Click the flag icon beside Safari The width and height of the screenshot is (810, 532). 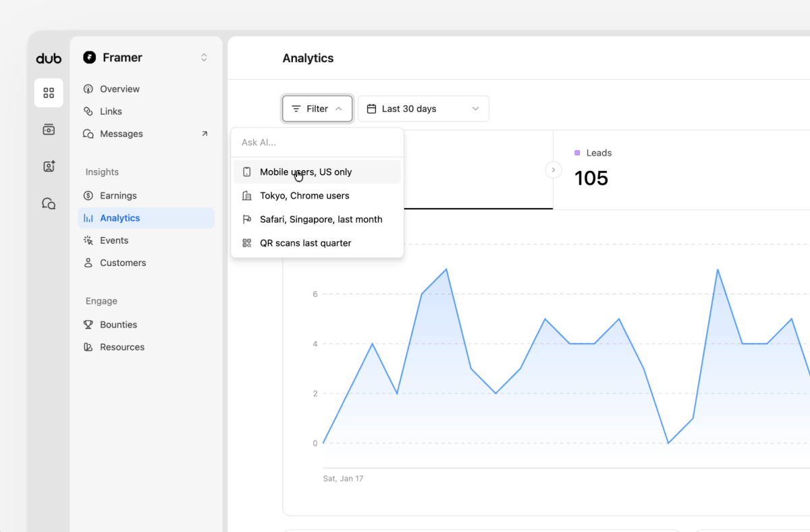[x=247, y=219]
